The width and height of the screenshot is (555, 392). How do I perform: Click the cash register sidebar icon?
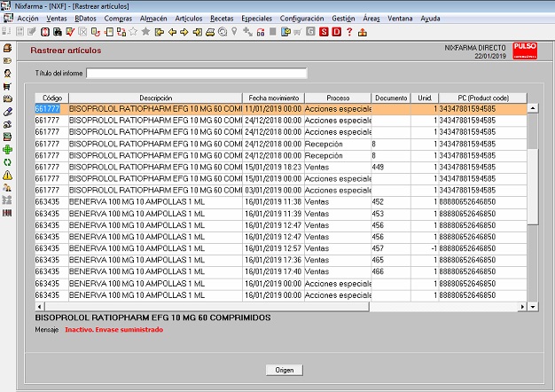pos(7,137)
